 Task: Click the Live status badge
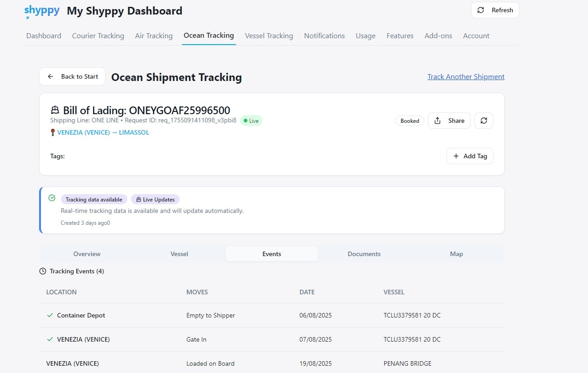click(251, 121)
